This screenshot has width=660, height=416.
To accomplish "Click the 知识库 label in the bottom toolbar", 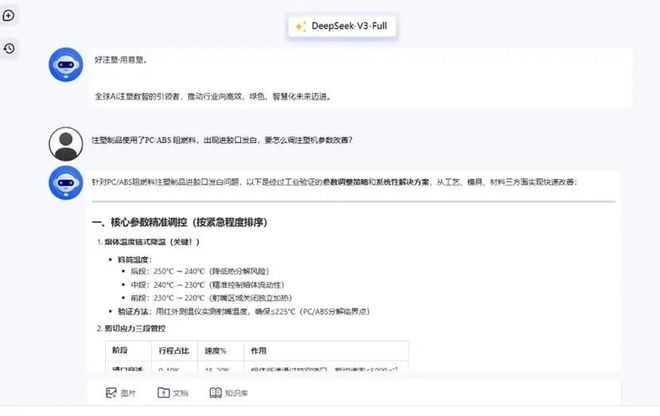I will [236, 393].
